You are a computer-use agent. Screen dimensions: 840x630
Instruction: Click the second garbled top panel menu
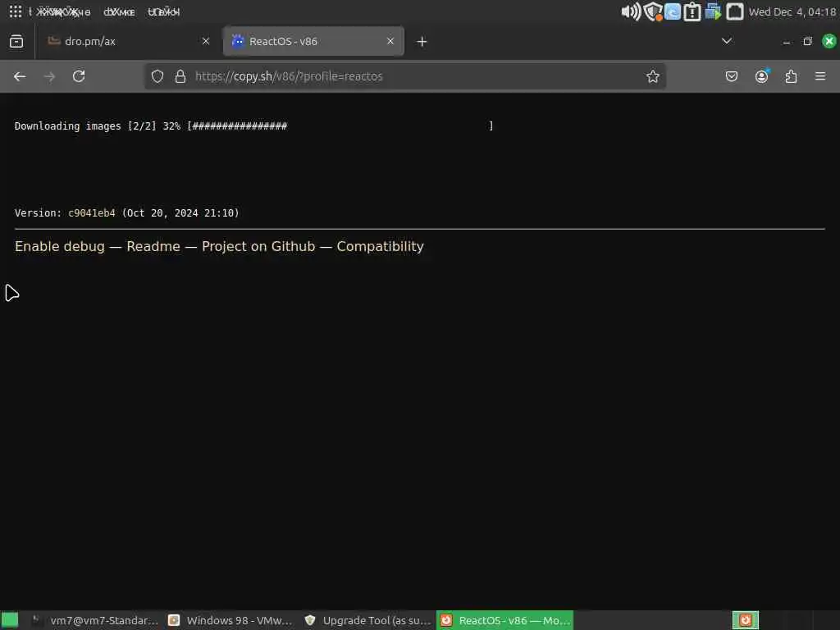[x=119, y=11]
